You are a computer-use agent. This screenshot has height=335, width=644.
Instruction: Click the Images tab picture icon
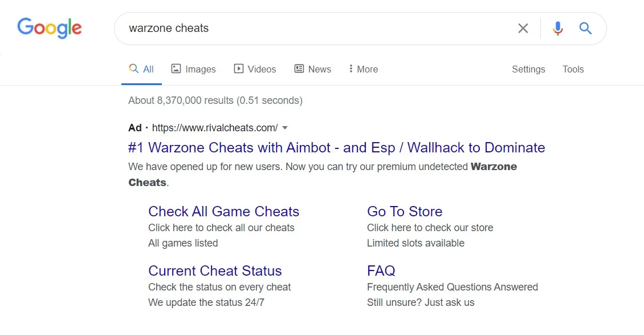pos(176,68)
